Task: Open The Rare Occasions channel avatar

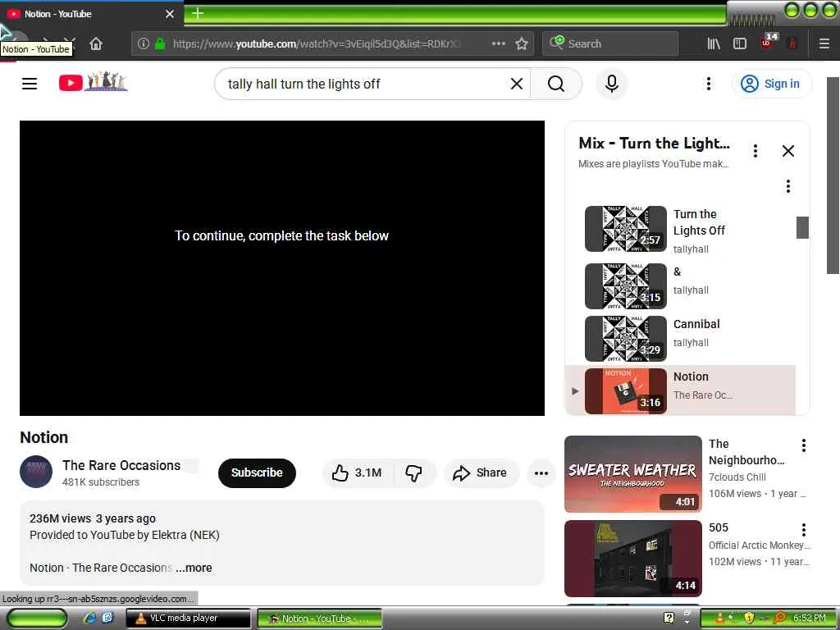Action: pyautogui.click(x=36, y=472)
